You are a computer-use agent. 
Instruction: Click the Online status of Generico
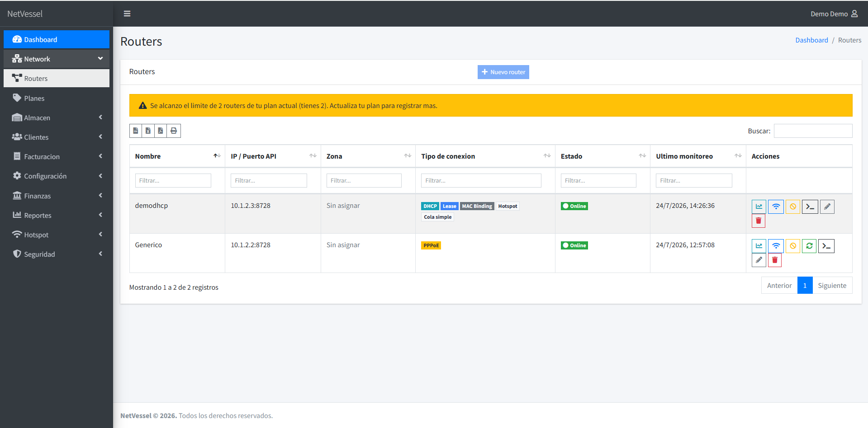(x=574, y=245)
